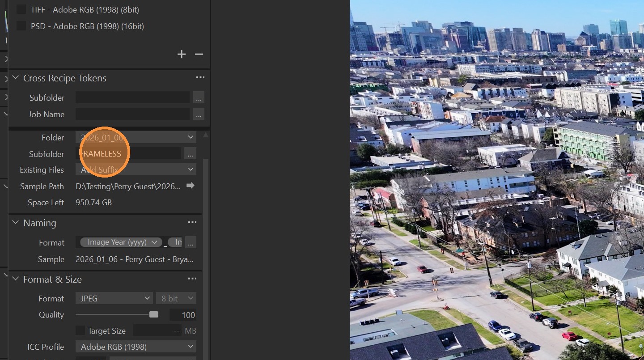The width and height of the screenshot is (644, 360).
Task: Click the Cross Recipe Tokens Subfolder field
Action: pyautogui.click(x=133, y=97)
